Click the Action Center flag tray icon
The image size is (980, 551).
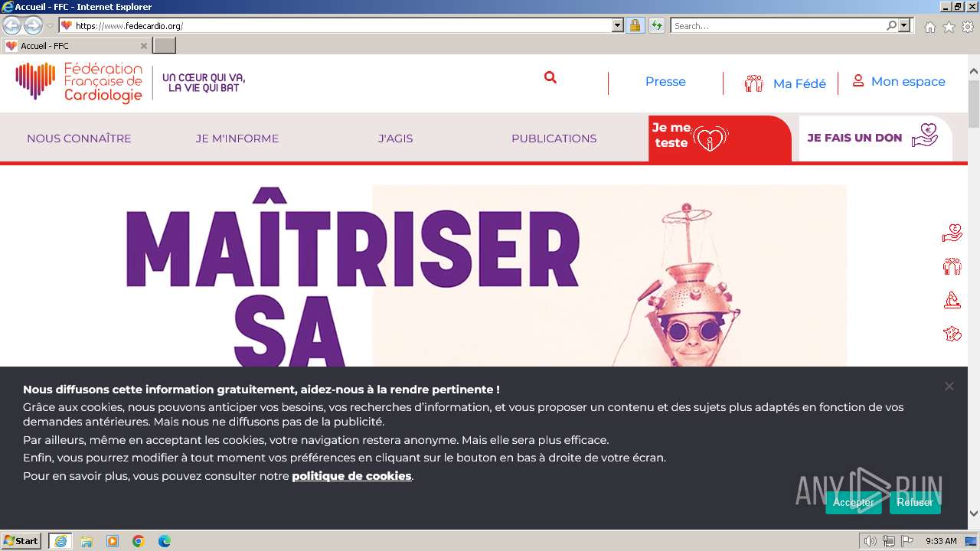pos(908,541)
